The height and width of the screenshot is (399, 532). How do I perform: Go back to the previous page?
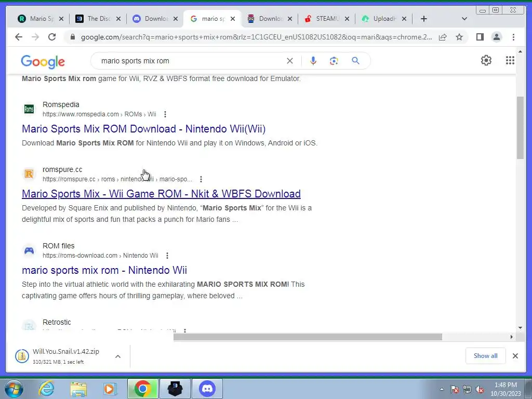(x=19, y=37)
